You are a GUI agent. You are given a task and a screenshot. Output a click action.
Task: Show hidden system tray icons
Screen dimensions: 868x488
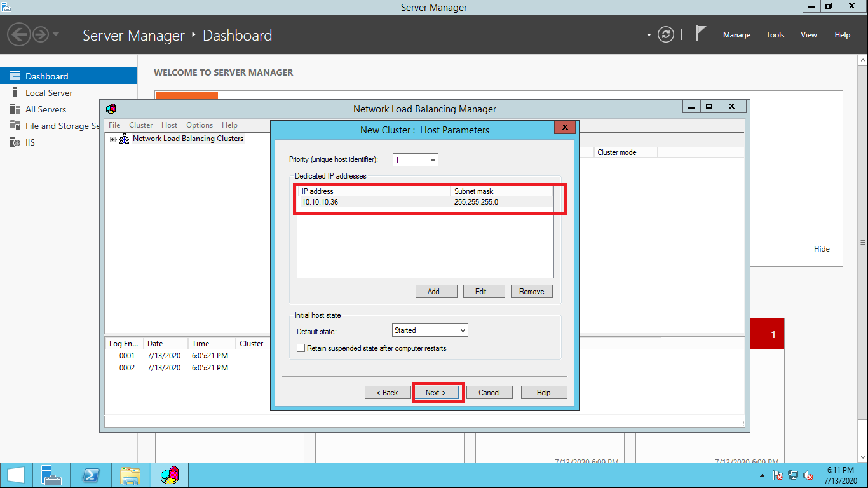(763, 476)
